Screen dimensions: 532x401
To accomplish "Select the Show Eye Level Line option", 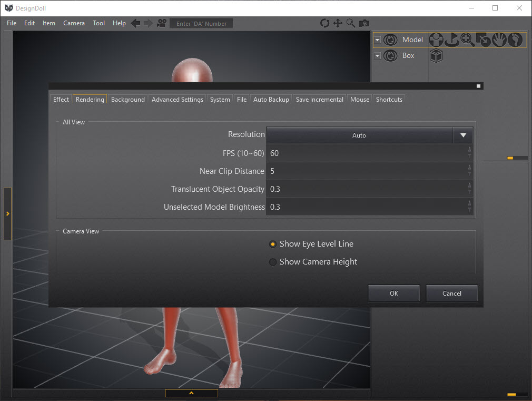I will click(x=273, y=244).
